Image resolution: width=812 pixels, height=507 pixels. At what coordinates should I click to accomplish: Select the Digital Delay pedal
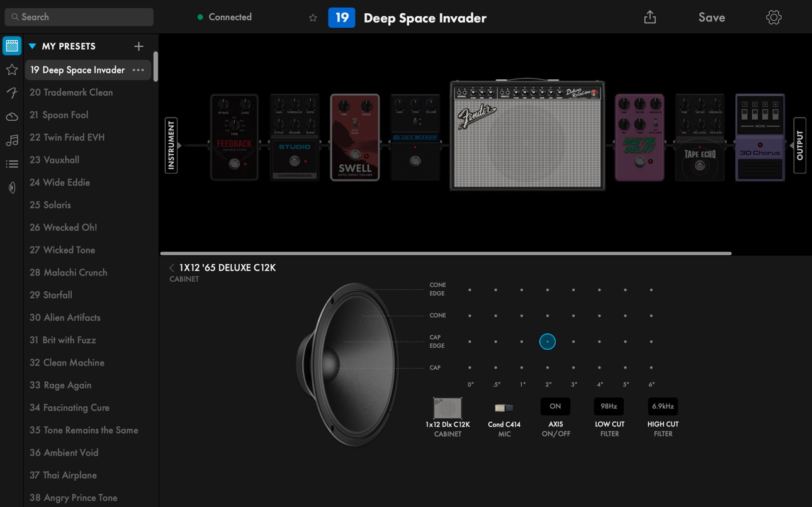click(640, 137)
